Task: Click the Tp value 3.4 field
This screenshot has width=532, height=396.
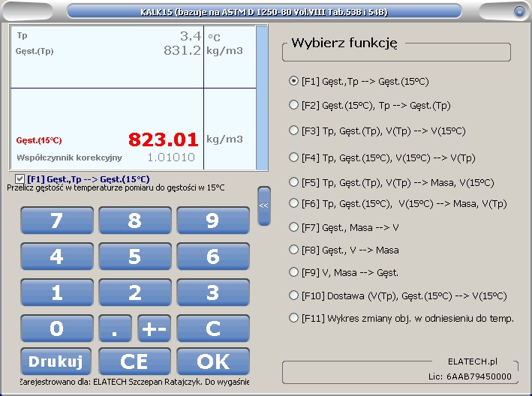Action: (x=191, y=36)
